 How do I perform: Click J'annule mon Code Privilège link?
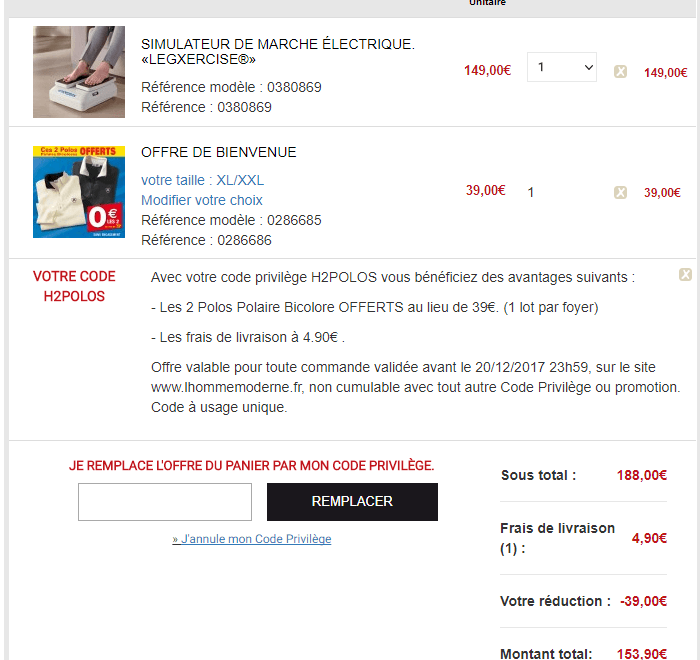point(252,539)
